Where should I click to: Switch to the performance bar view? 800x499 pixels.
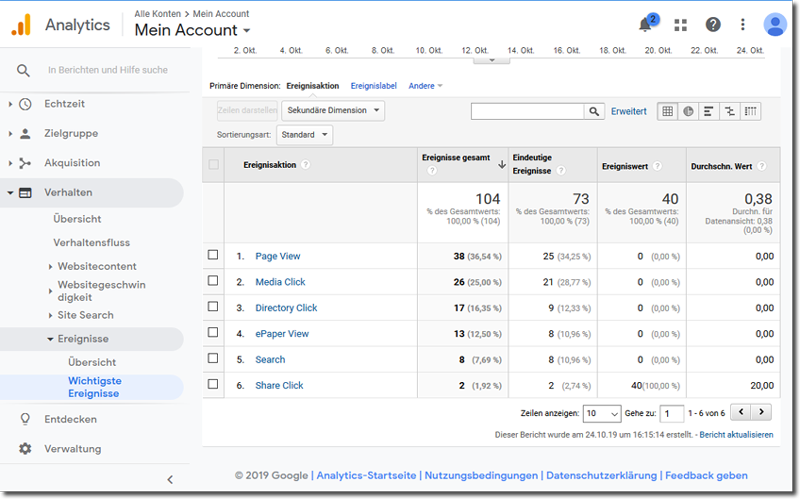click(709, 111)
